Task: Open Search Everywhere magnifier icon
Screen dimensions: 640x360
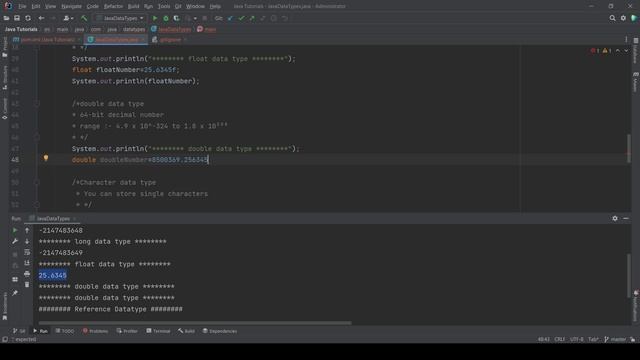Action: 612,18
